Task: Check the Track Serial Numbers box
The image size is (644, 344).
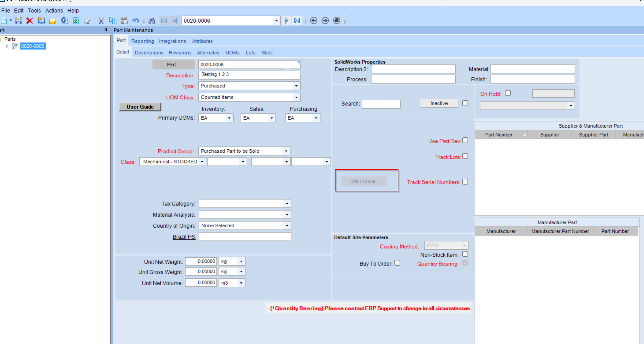Action: tap(465, 182)
